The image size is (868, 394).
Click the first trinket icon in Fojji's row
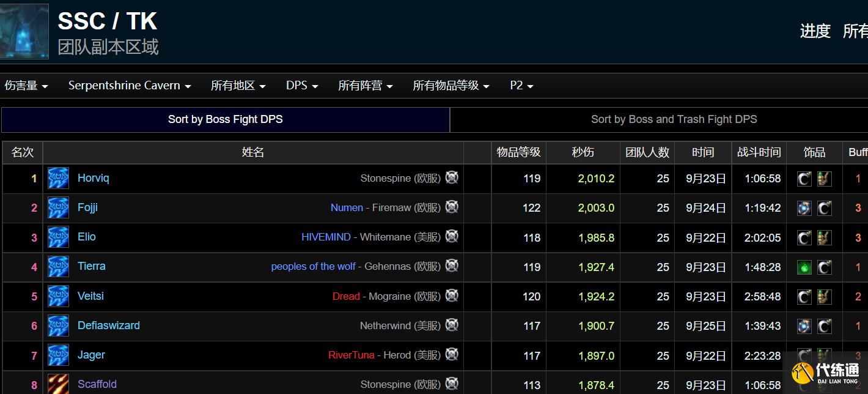click(x=804, y=208)
